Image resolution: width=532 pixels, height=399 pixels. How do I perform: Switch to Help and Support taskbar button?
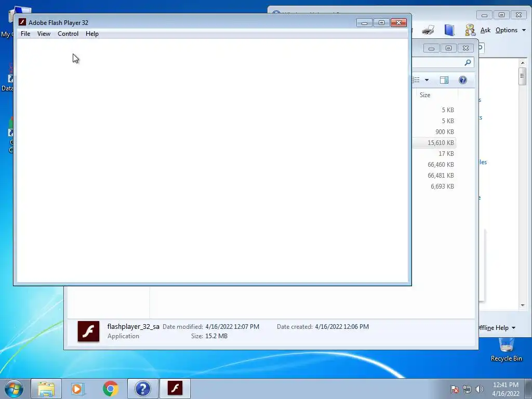[143, 389]
